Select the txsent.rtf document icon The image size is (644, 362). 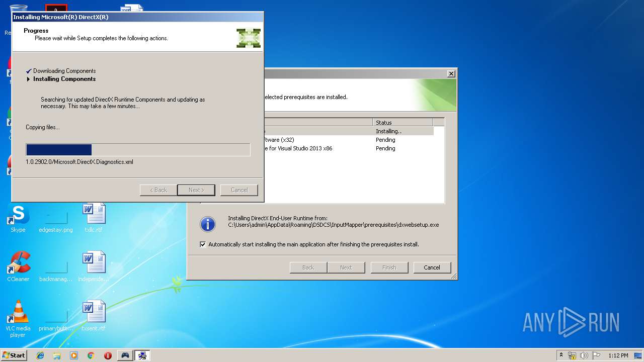tap(94, 316)
